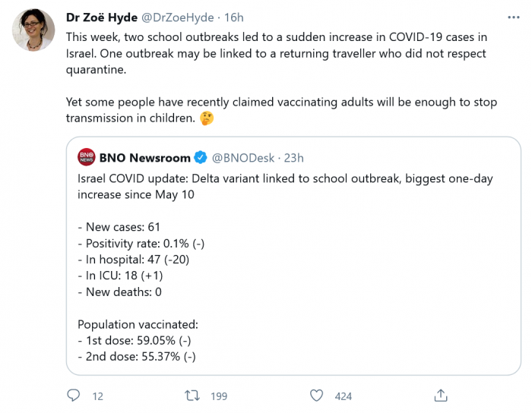Like the tweet with the heart icon
The height and width of the screenshot is (413, 532).
pyautogui.click(x=318, y=396)
